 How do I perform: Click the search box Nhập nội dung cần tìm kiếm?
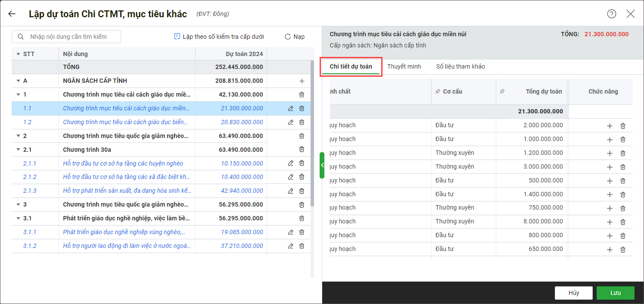[67, 37]
